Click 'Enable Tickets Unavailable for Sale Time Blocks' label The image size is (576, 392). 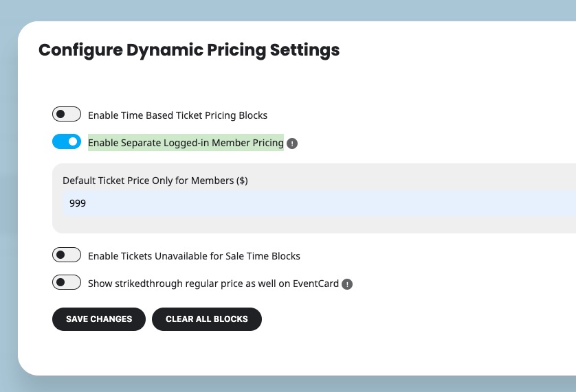pos(194,256)
